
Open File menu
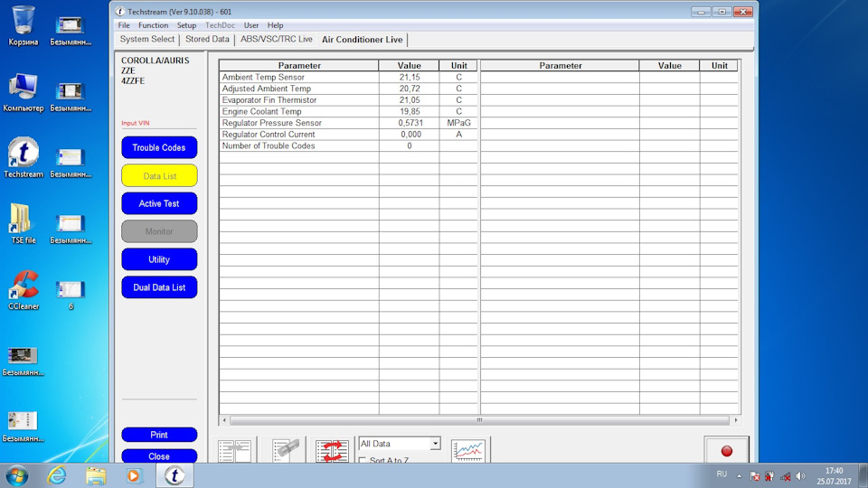click(x=124, y=25)
